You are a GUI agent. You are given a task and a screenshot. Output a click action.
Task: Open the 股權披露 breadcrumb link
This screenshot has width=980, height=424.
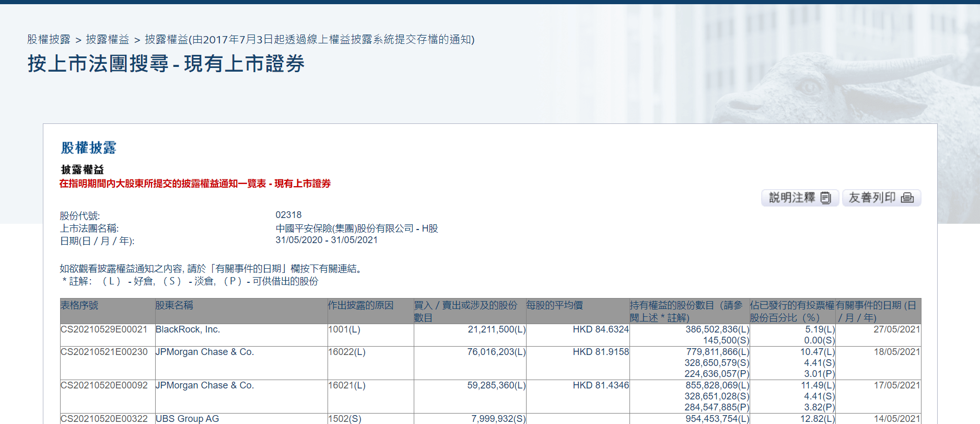[49, 40]
